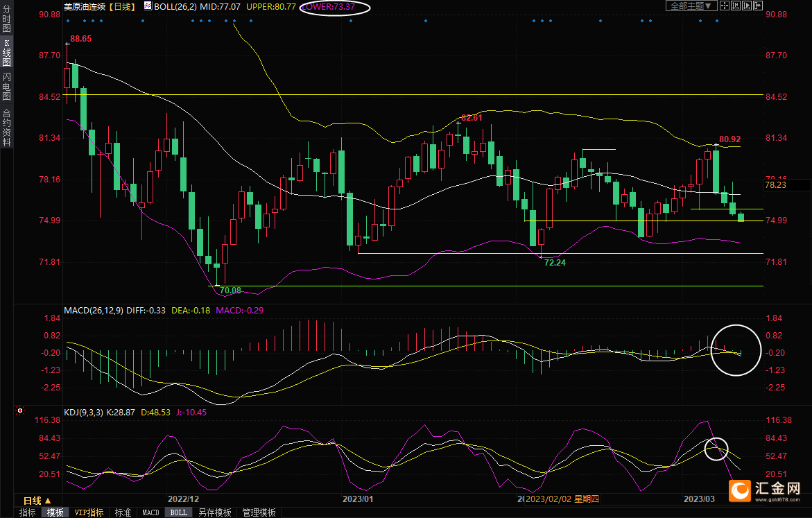Switch to the 指标 tab

point(28,512)
